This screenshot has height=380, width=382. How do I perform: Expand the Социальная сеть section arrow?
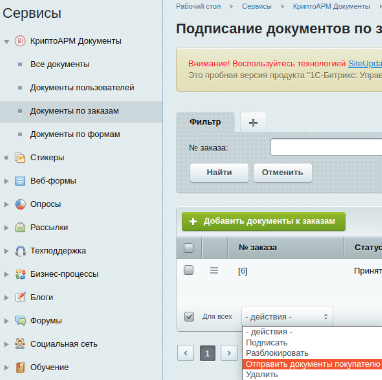(x=6, y=344)
